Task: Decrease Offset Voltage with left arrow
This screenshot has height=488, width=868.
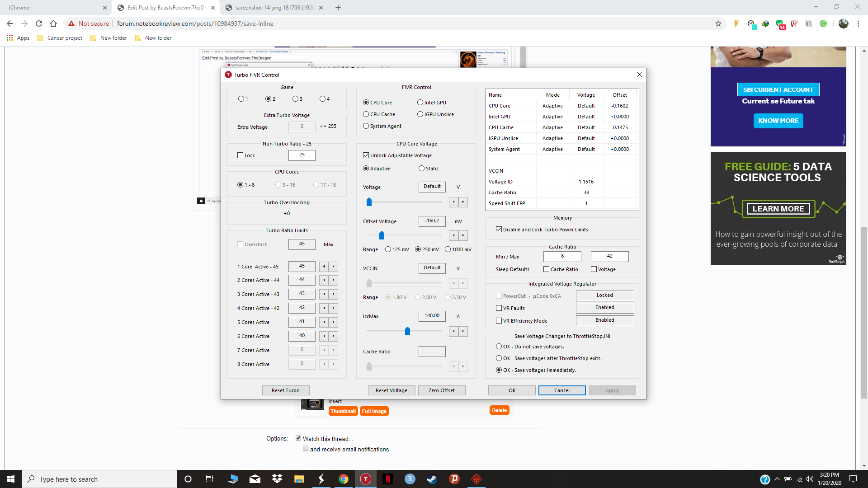Action: tap(454, 235)
